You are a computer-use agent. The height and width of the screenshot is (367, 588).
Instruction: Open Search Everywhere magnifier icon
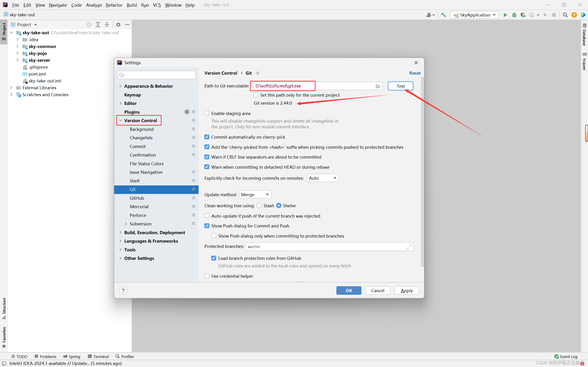(565, 15)
